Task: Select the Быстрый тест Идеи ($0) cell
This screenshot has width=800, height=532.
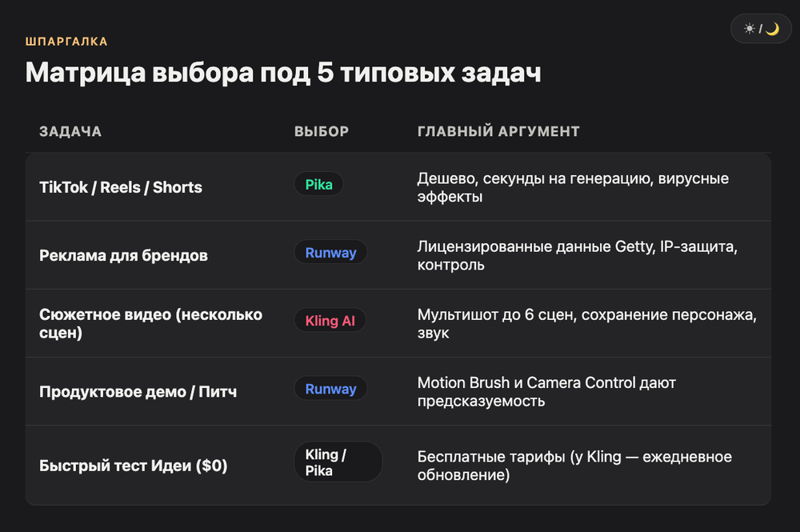Action: tap(133, 466)
